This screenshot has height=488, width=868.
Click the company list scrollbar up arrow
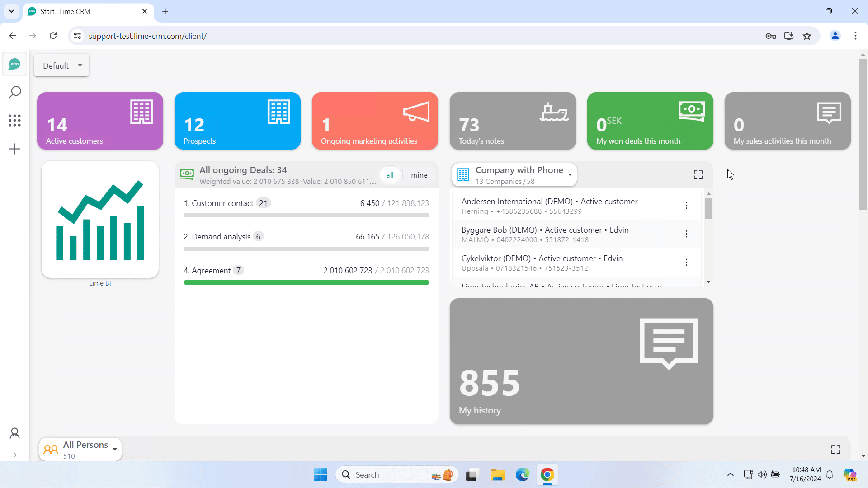point(708,194)
